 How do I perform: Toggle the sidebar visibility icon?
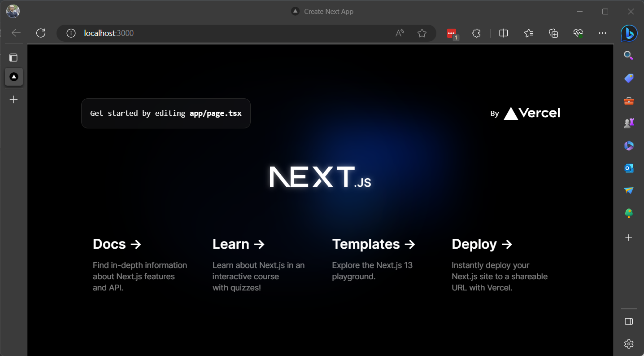[629, 321]
